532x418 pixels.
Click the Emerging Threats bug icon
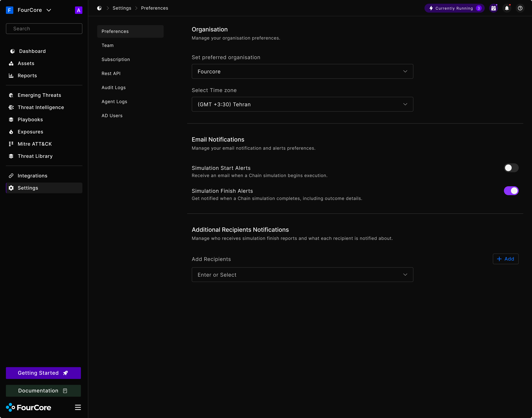[x=11, y=95]
